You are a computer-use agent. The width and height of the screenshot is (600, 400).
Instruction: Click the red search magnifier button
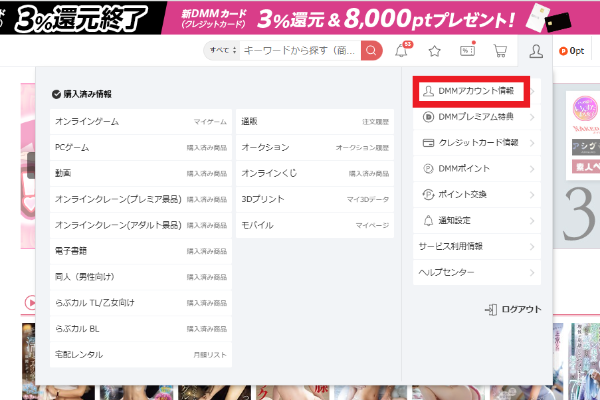pos(372,50)
